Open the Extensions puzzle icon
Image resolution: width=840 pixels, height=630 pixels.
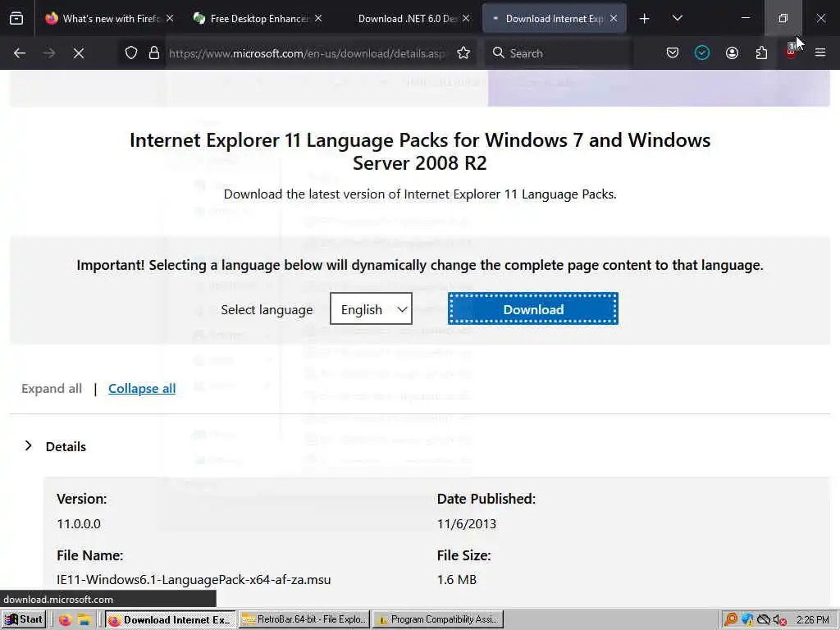(x=761, y=53)
